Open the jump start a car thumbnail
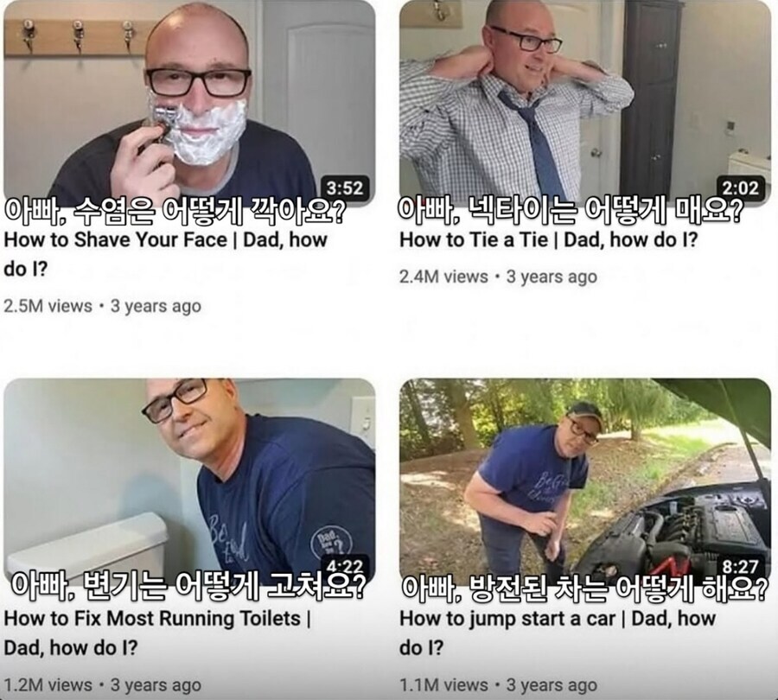Viewport: 778px width, 700px height. 585,480
